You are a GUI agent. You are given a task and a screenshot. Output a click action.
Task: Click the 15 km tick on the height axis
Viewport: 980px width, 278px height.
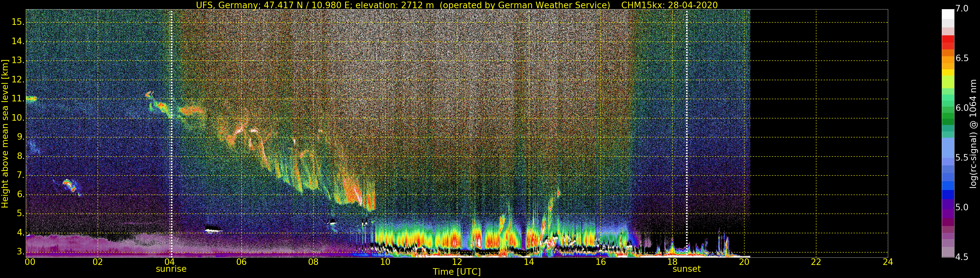[18, 22]
